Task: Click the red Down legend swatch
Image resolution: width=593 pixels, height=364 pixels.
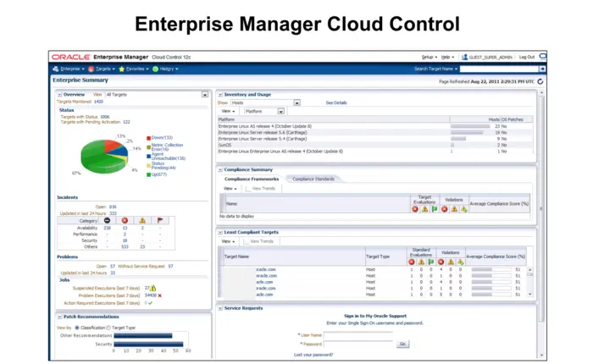Action: click(x=148, y=138)
